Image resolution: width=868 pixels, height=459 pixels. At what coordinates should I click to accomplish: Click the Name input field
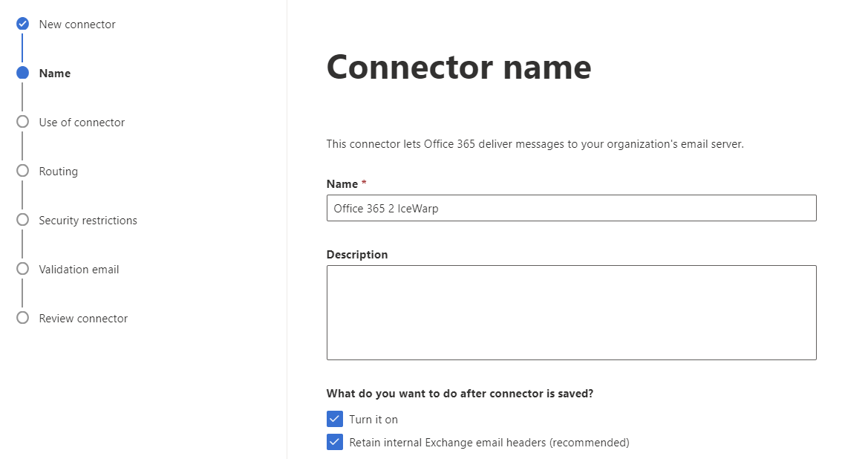coord(571,208)
